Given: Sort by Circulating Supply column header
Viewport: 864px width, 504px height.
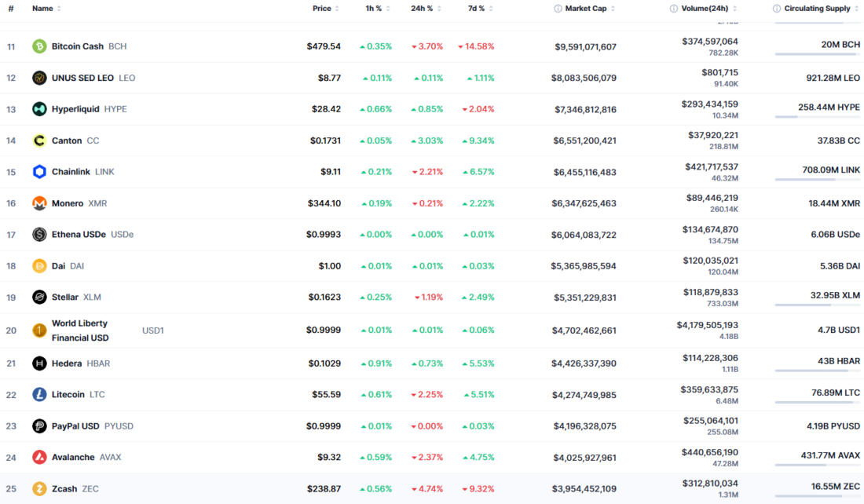Looking at the screenshot, I should click(x=821, y=9).
